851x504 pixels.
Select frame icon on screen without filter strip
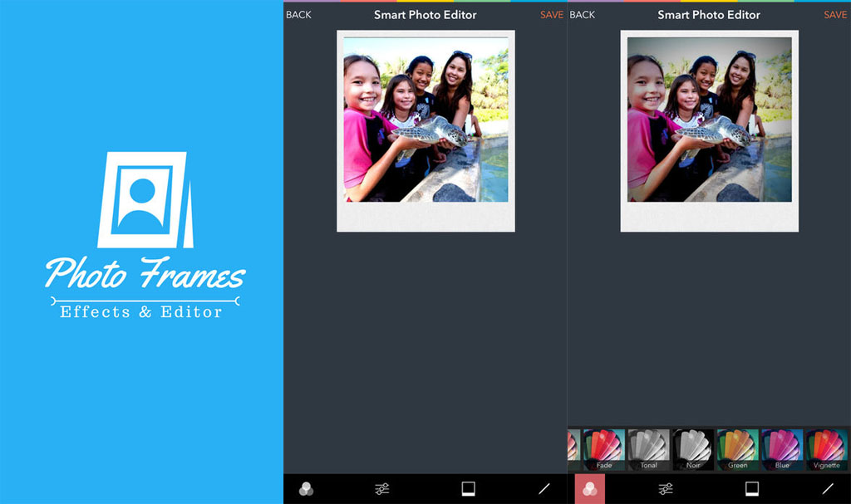pyautogui.click(x=469, y=488)
